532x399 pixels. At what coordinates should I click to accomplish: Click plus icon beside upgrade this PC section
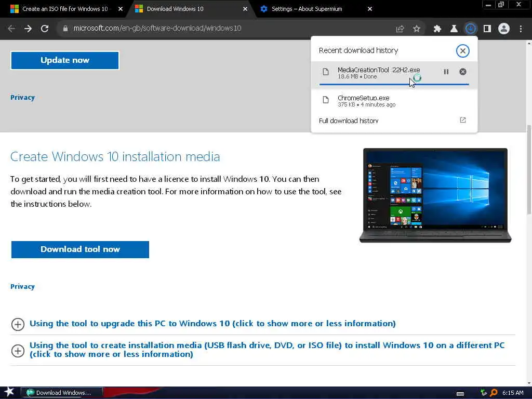pyautogui.click(x=18, y=324)
